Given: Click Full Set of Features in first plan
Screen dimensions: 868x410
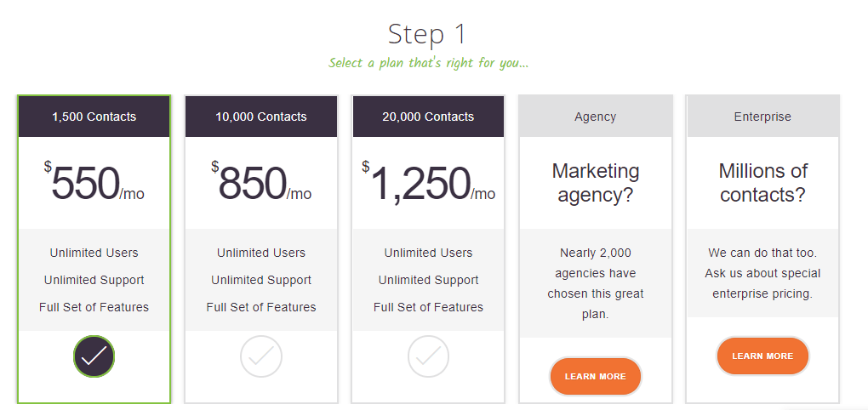Looking at the screenshot, I should 94,307.
